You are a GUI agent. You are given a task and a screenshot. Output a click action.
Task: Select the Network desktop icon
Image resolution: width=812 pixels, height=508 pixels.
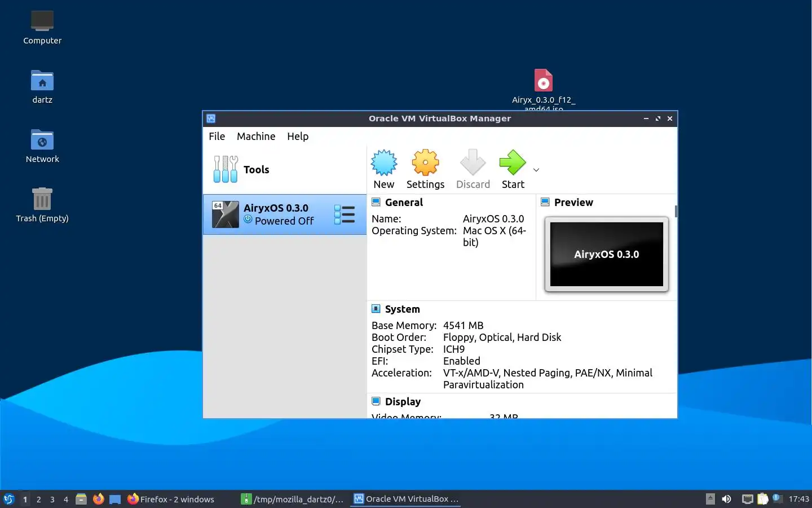pos(42,140)
